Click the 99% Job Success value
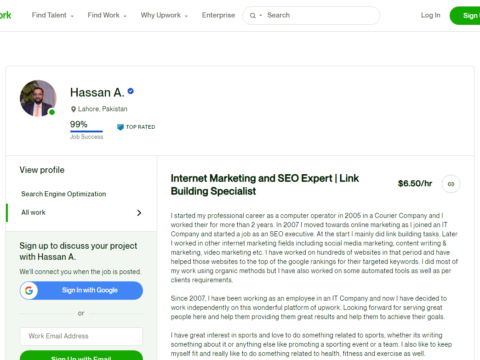480x360 pixels. (79, 124)
